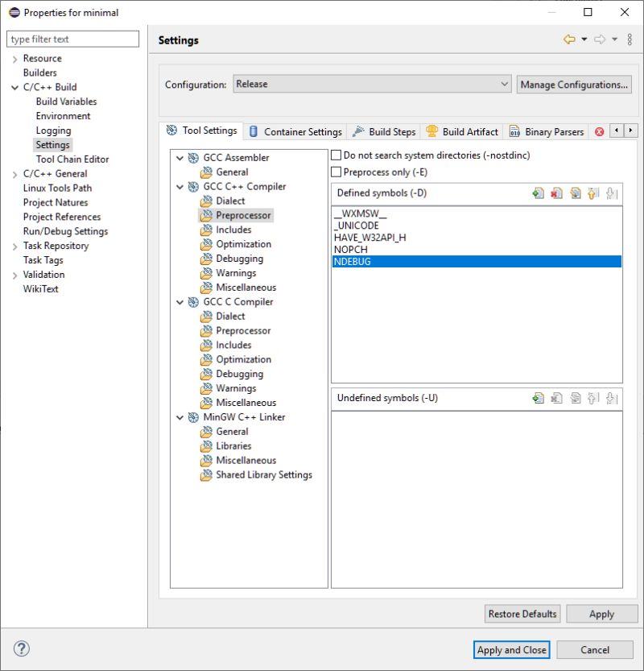
Task: Edit the selected defined symbol
Action: pyautogui.click(x=576, y=193)
